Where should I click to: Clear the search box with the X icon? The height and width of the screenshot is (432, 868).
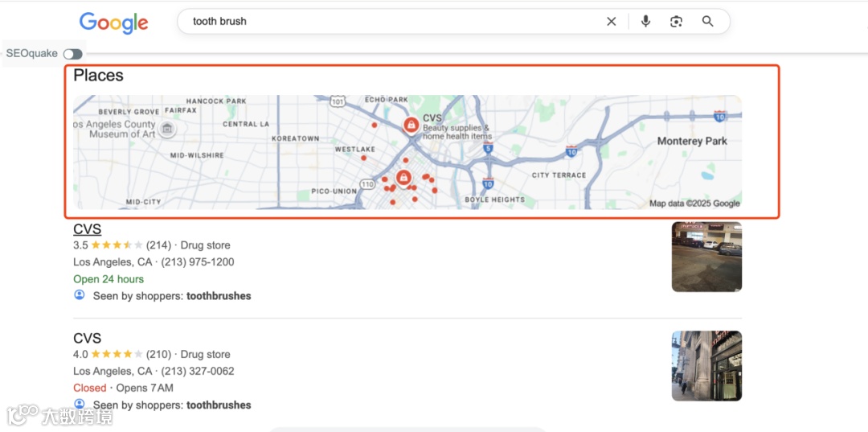pyautogui.click(x=611, y=22)
